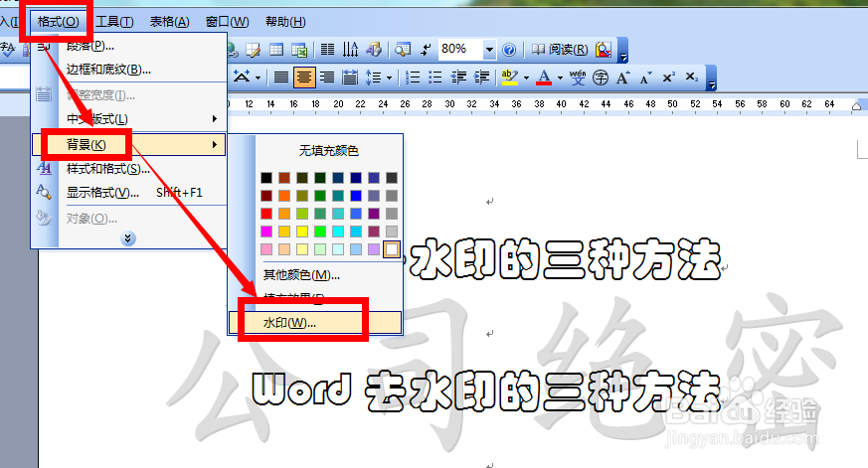The width and height of the screenshot is (868, 468).
Task: Toggle Subscript x₂ formatting
Action: (691, 77)
